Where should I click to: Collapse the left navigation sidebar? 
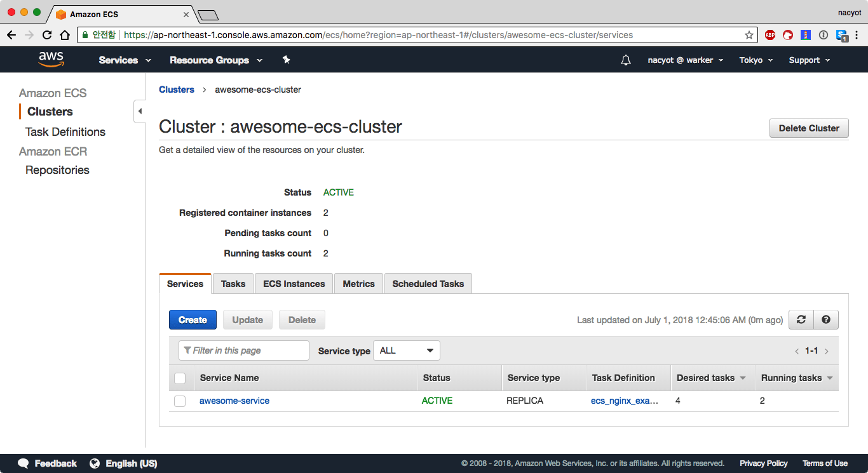(x=140, y=112)
